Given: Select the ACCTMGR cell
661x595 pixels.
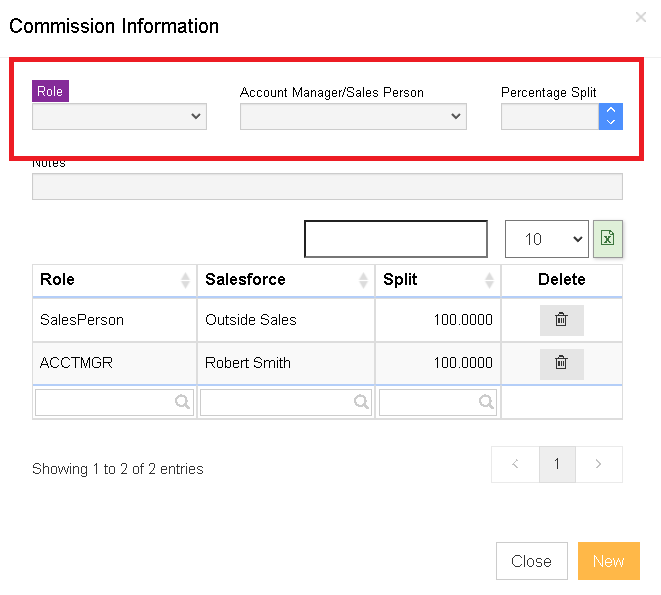Looking at the screenshot, I should pyautogui.click(x=114, y=363).
